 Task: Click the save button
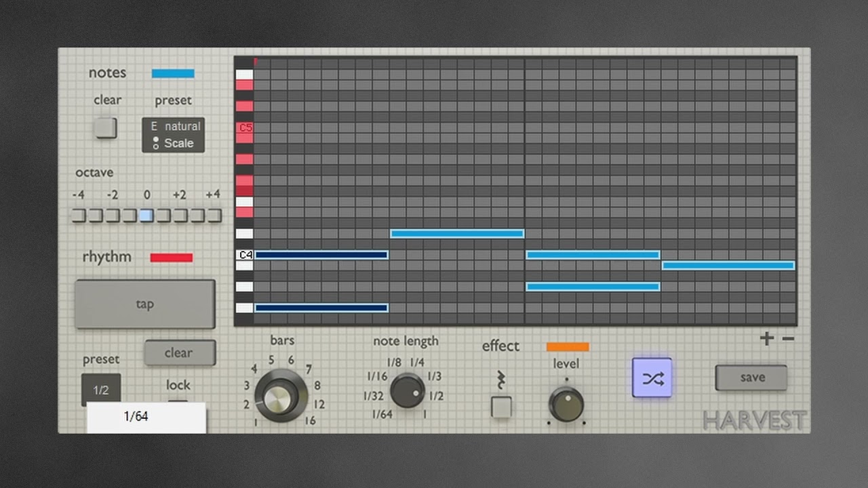751,378
